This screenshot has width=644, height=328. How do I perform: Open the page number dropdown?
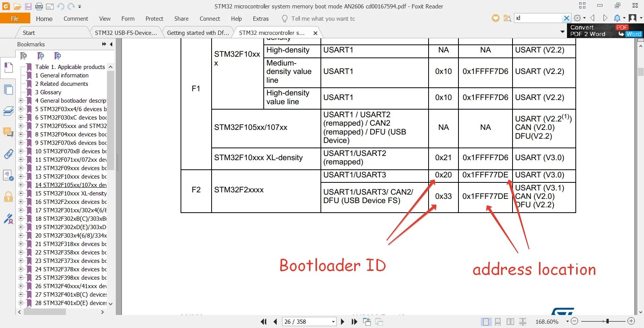[333, 322]
